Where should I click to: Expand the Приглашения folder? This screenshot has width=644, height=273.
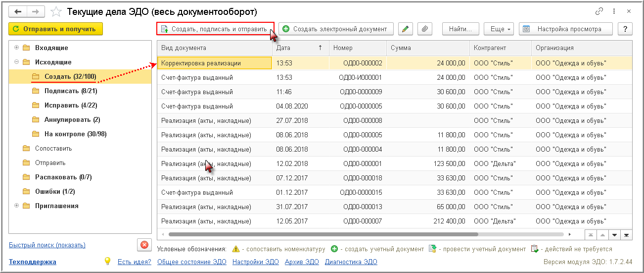17,206
